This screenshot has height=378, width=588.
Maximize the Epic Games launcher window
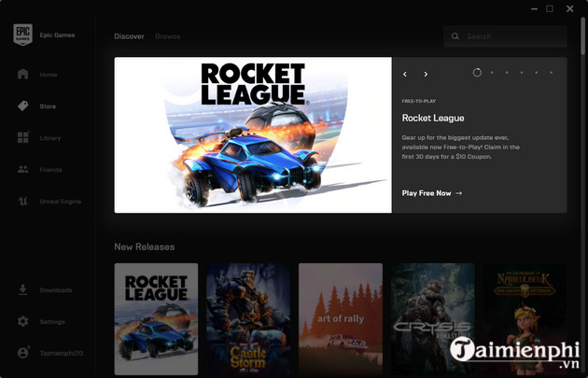pyautogui.click(x=550, y=8)
